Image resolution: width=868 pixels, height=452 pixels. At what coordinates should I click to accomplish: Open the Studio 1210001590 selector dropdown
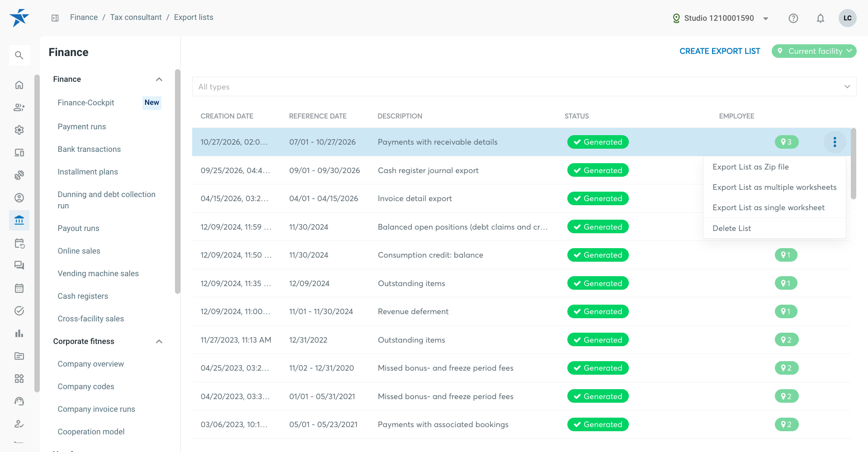[721, 18]
